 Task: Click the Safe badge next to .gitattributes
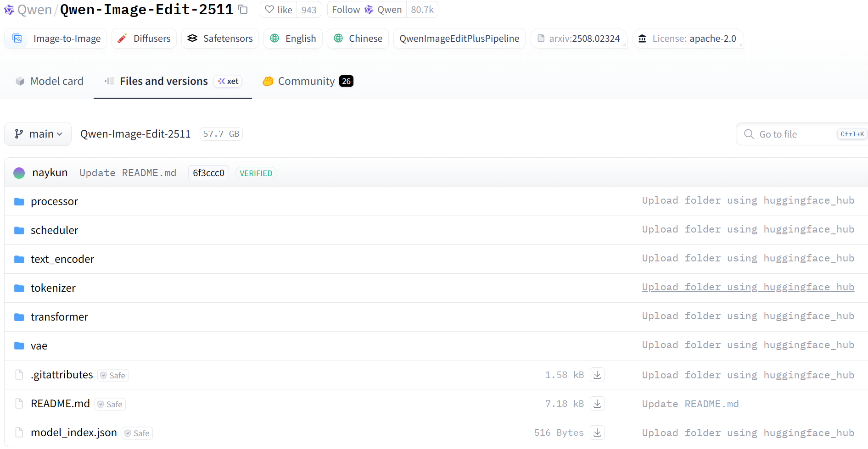point(113,375)
